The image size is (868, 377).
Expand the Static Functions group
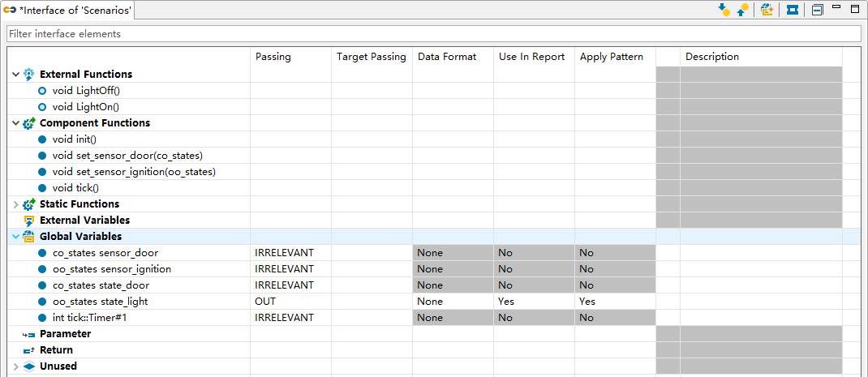pyautogui.click(x=15, y=204)
